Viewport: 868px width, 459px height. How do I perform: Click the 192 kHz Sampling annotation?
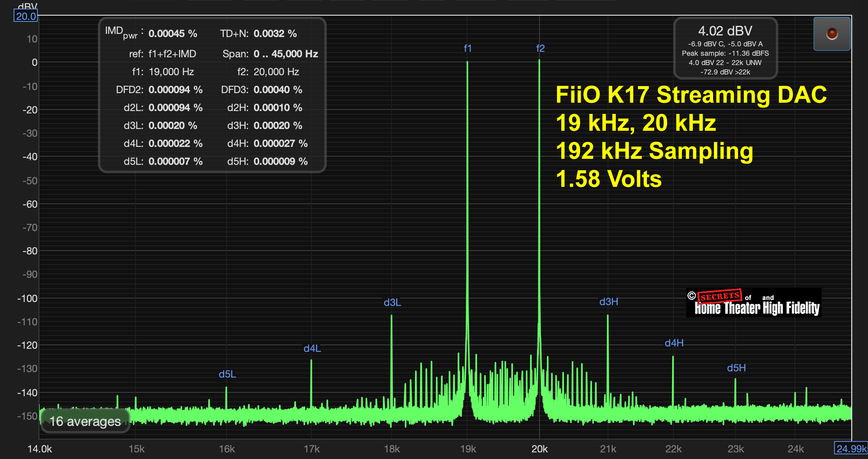point(654,151)
